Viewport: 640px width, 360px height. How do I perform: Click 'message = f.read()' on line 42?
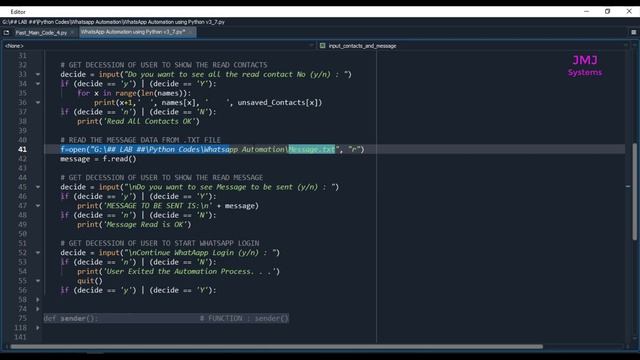(98, 159)
